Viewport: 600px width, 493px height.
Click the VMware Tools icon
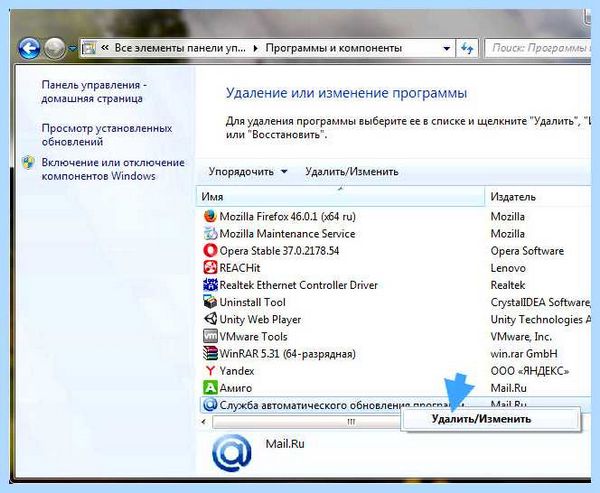210,336
